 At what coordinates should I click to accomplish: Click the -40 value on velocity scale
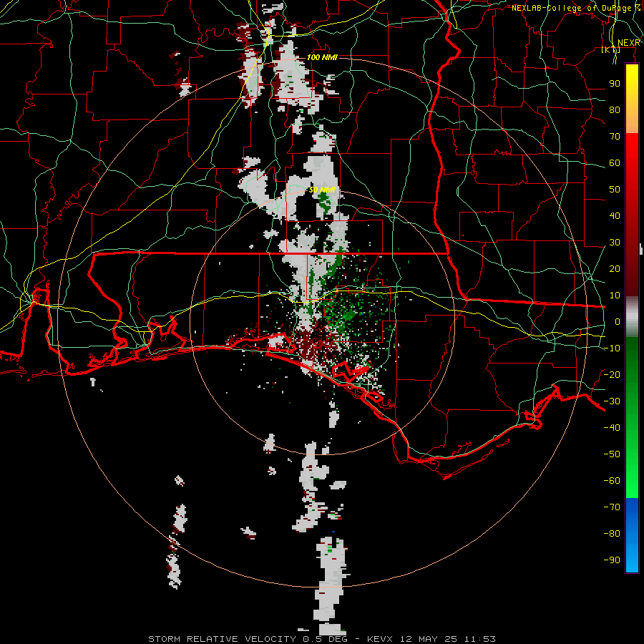(x=612, y=428)
